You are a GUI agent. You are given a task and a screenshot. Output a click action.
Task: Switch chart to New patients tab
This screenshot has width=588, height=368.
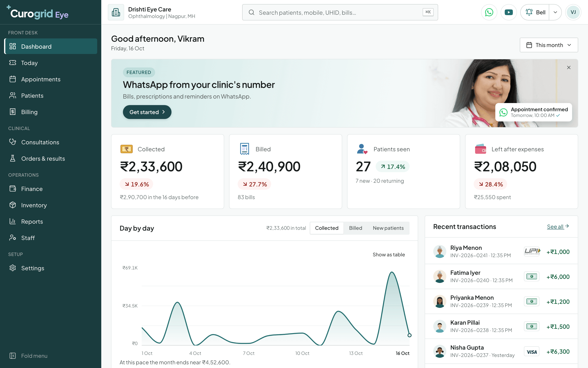pos(388,228)
